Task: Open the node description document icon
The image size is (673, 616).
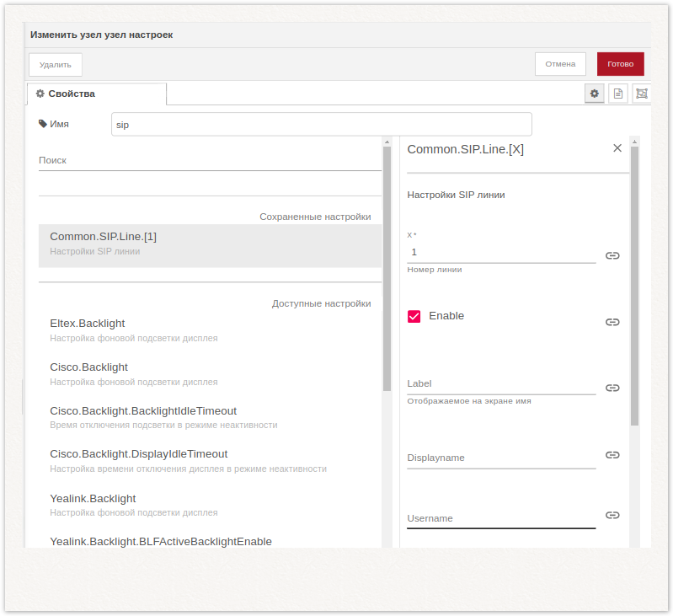Action: [617, 94]
